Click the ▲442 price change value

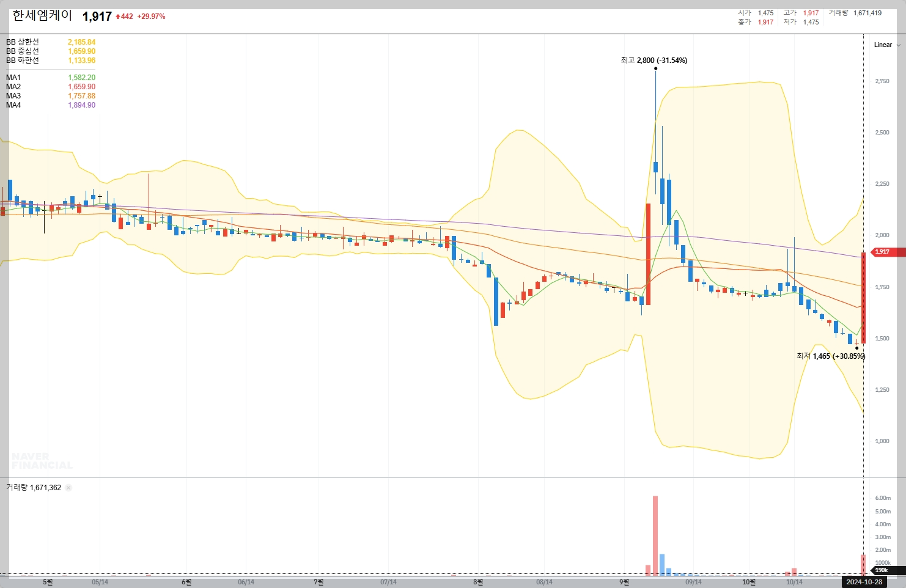124,17
